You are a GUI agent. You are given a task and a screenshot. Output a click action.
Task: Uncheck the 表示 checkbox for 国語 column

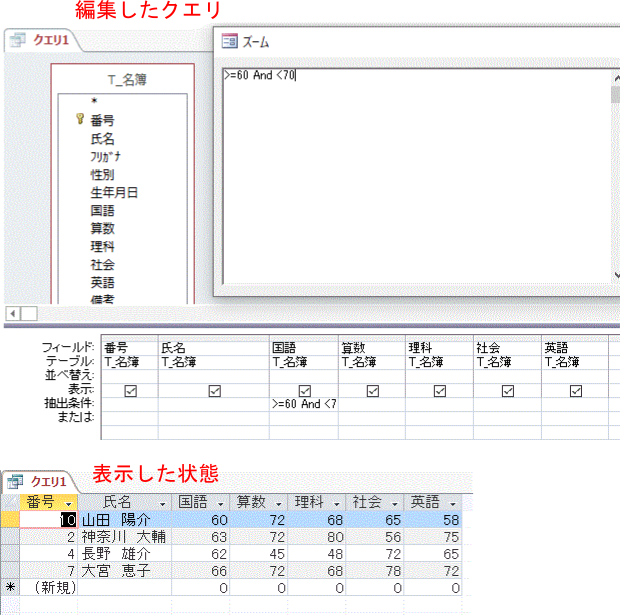[304, 391]
